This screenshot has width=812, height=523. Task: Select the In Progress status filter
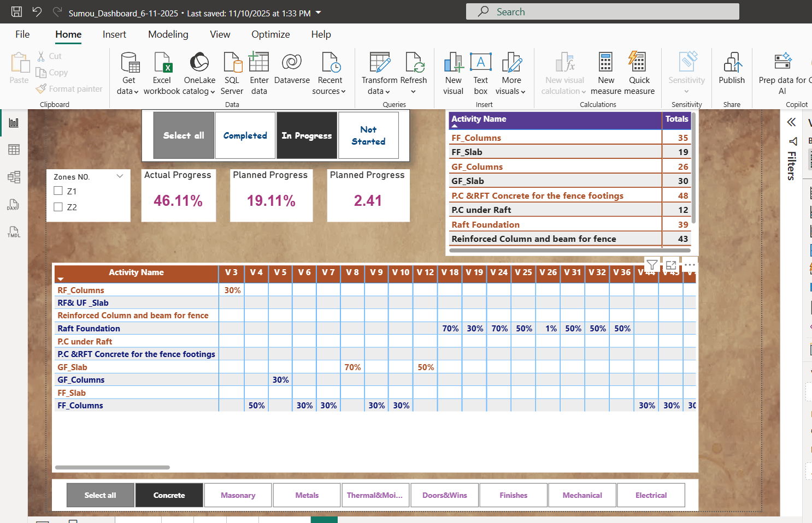307,135
